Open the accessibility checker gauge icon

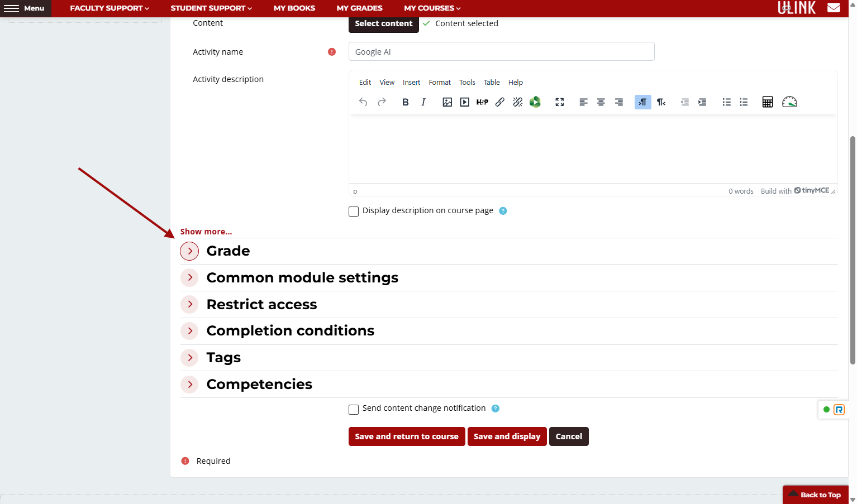point(789,102)
